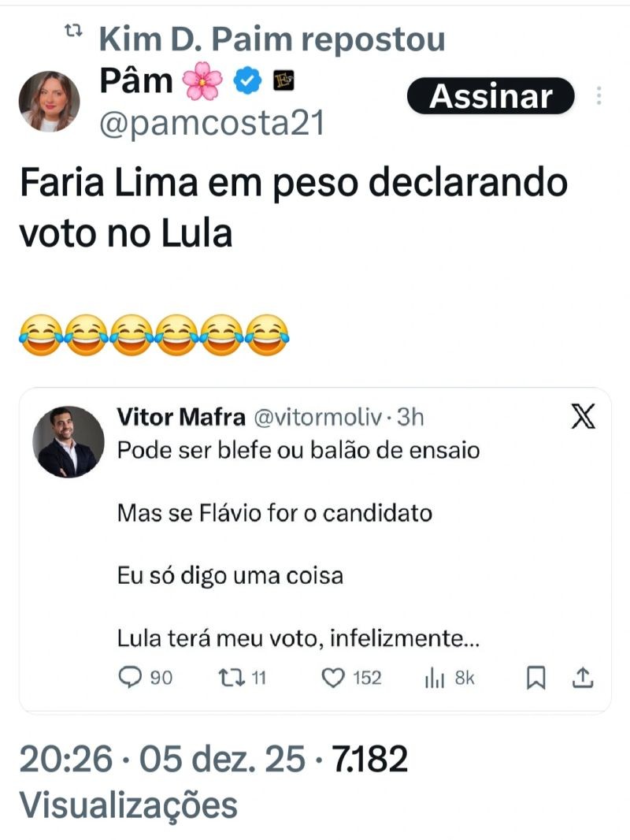The width and height of the screenshot is (630, 840).
Task: Click the Vitor Mafra display name
Action: click(x=179, y=416)
